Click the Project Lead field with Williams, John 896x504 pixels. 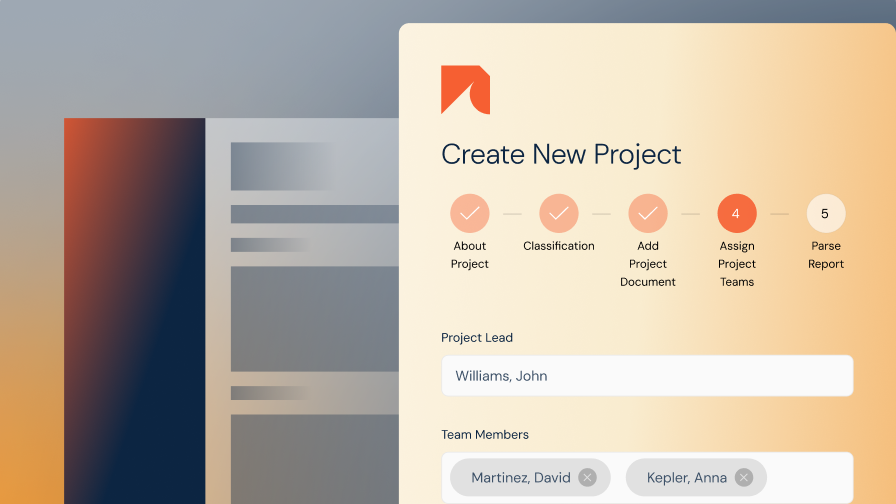(647, 375)
